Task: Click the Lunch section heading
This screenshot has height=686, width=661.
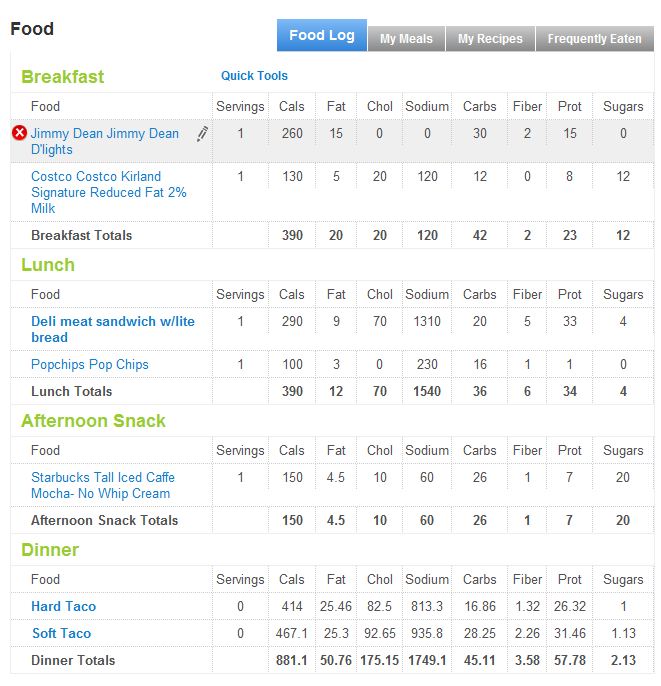Action: (x=48, y=265)
